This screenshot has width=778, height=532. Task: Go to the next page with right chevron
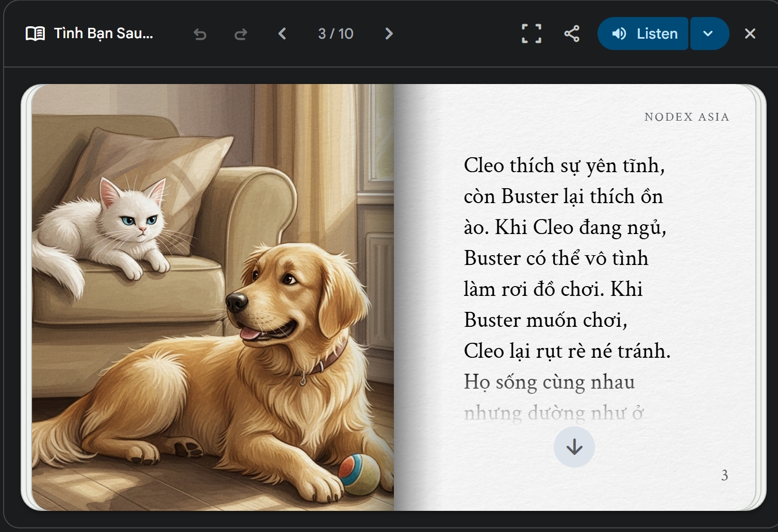tap(389, 34)
